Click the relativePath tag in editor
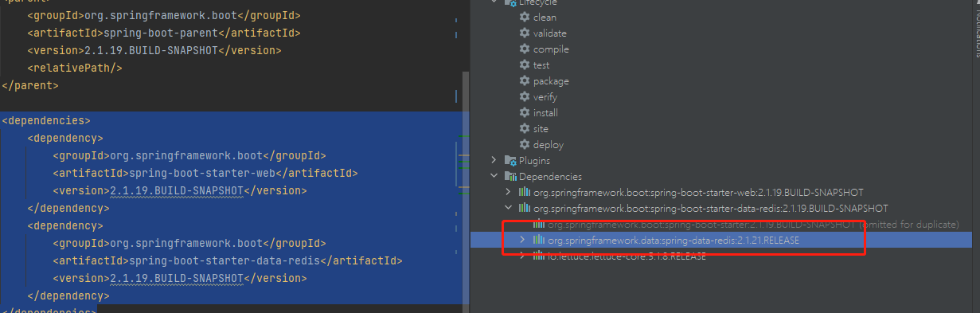 tap(74, 68)
